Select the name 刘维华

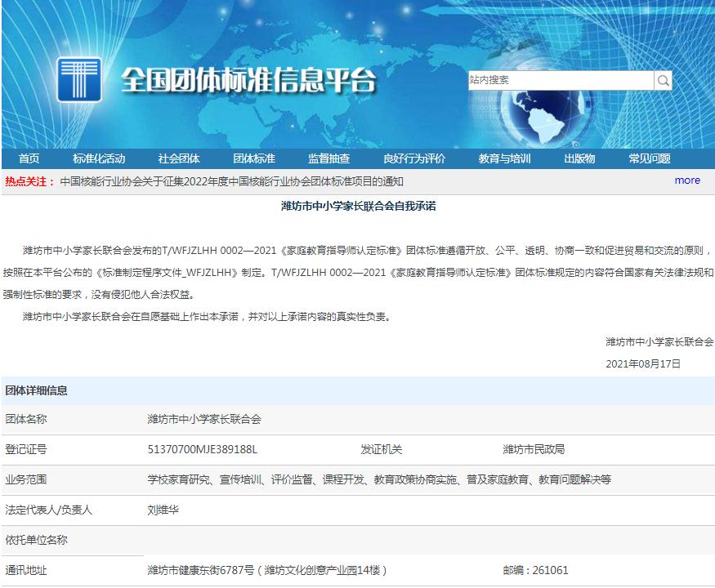[x=163, y=510]
